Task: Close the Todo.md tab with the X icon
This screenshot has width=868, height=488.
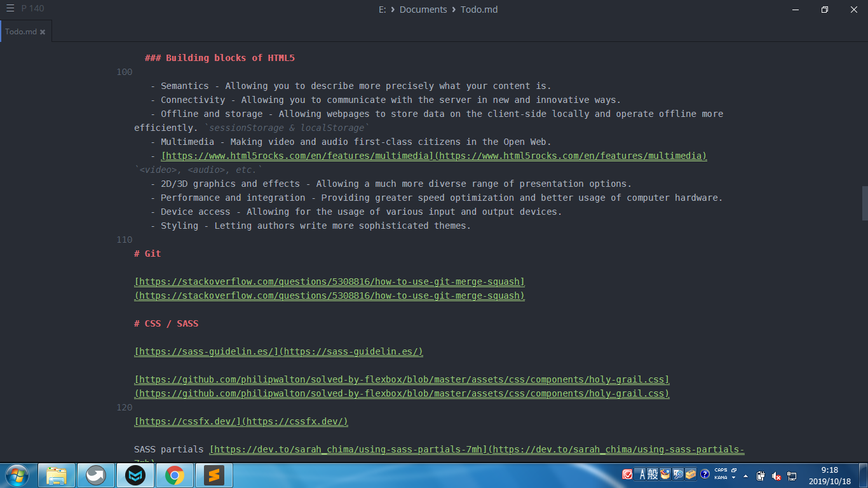Action: pos(43,32)
